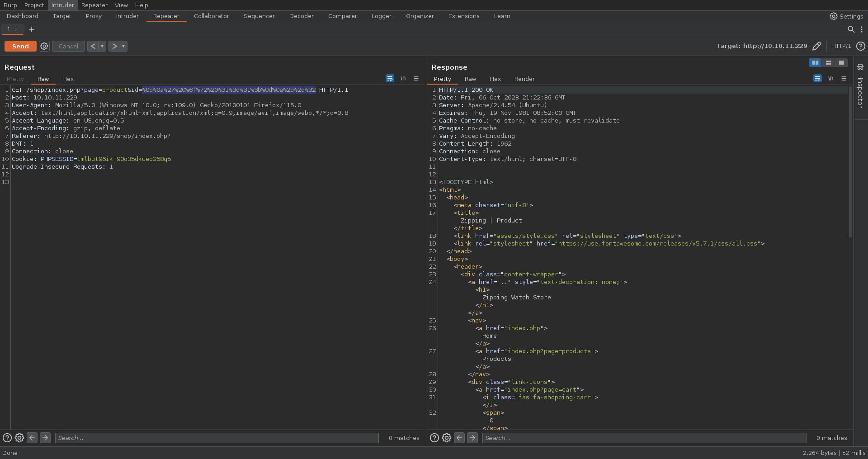
Task: Go to the Decoder tab
Action: point(302,16)
